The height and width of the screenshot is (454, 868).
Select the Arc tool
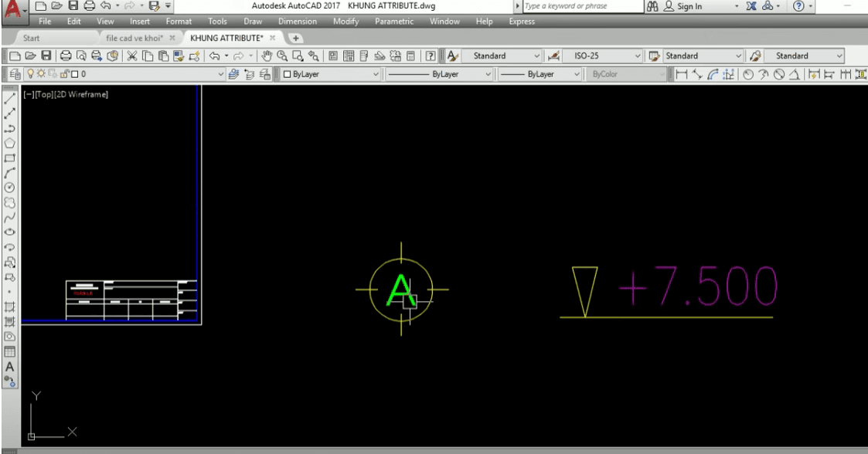pyautogui.click(x=9, y=173)
